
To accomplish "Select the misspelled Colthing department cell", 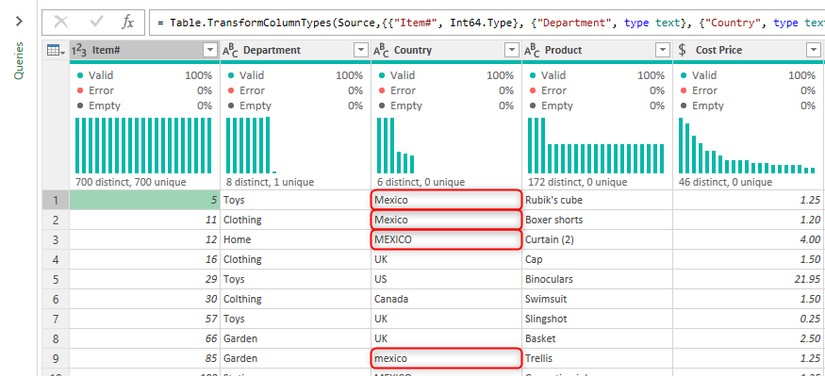I will pos(296,299).
